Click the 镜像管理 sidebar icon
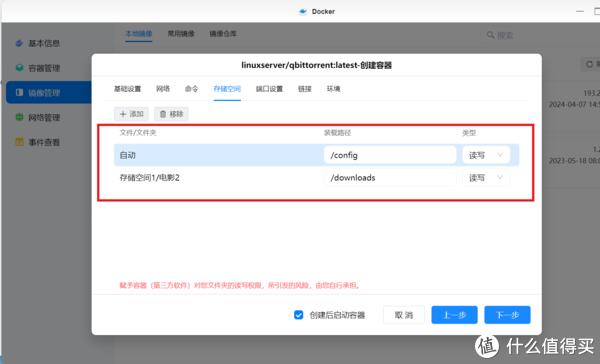Viewport: 600px width, 364px height. point(19,92)
